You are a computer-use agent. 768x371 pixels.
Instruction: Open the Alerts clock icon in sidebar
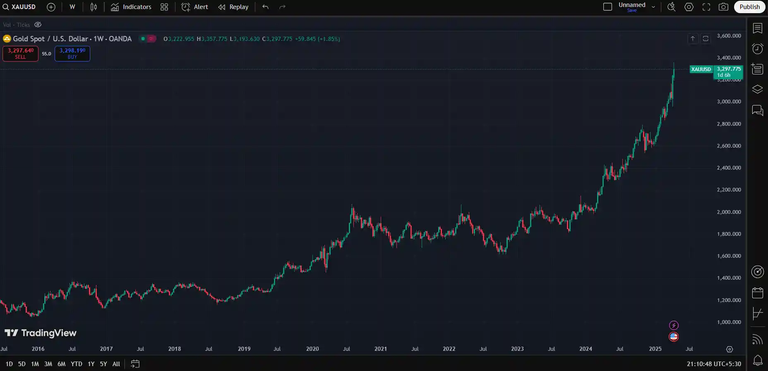(x=757, y=48)
